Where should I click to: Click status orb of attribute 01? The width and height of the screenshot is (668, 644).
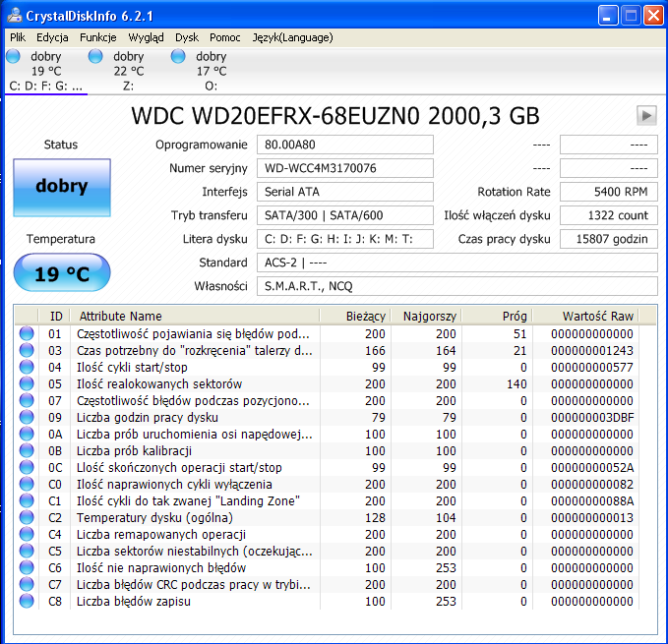point(27,333)
